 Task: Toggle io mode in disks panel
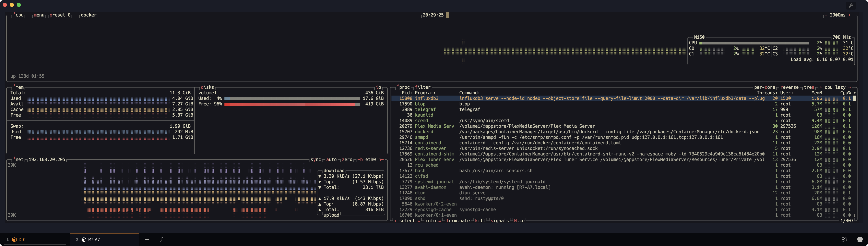(378, 88)
